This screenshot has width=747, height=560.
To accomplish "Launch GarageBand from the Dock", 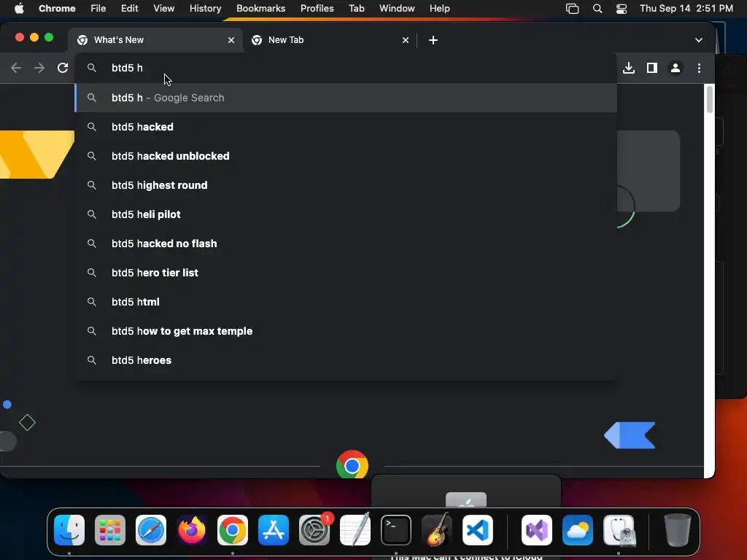I will pyautogui.click(x=437, y=529).
